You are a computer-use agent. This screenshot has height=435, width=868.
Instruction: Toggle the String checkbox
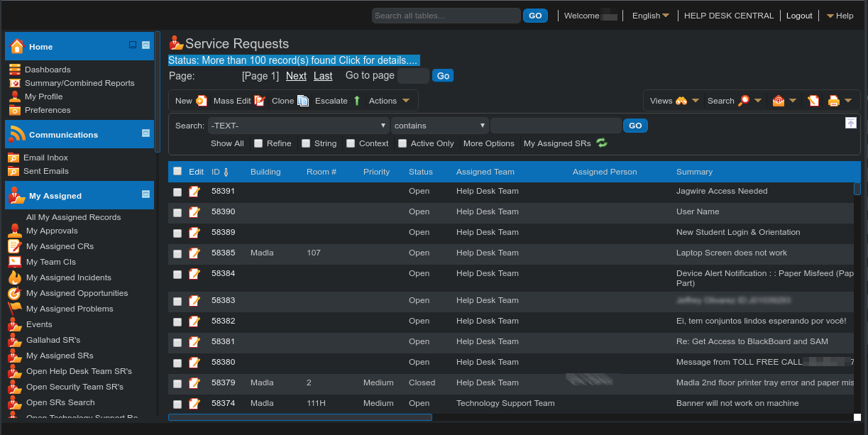pos(306,143)
